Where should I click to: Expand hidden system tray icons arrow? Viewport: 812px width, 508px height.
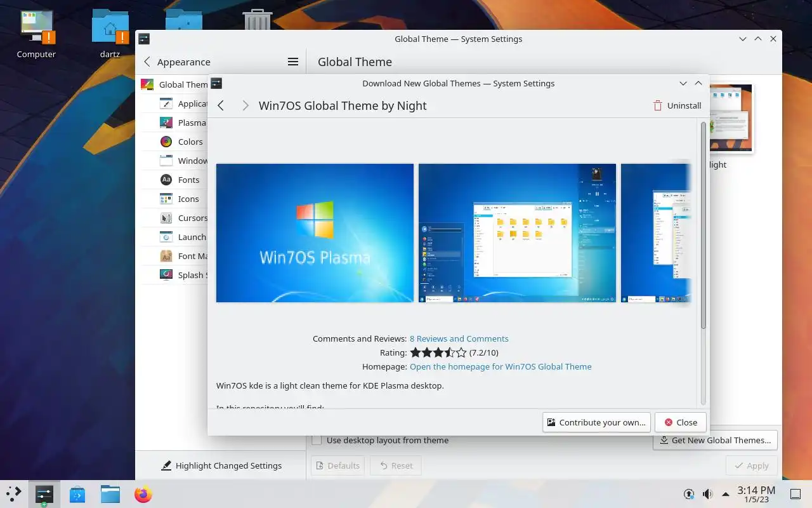(726, 494)
